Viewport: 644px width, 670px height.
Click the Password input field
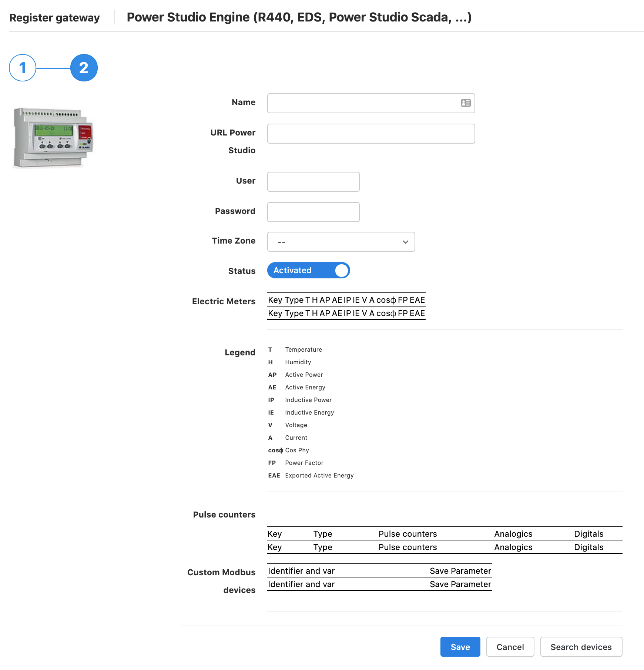pyautogui.click(x=313, y=212)
